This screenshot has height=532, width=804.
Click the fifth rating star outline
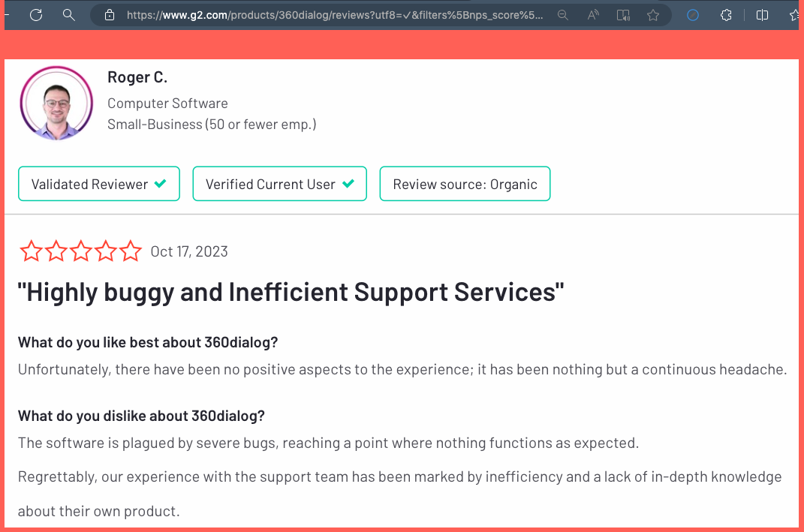coord(130,251)
